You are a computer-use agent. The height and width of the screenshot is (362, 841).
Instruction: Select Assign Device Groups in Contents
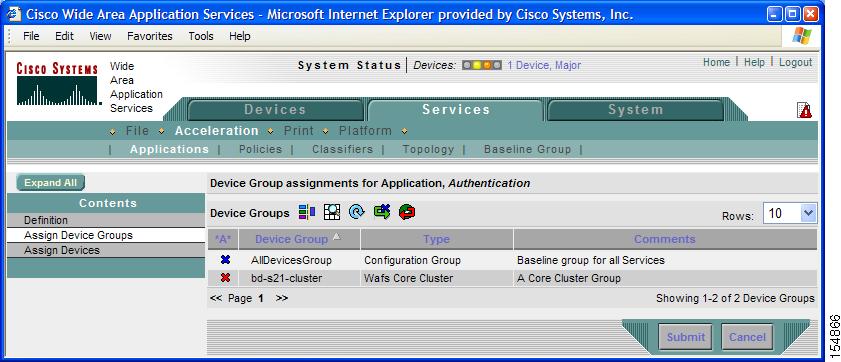[106, 235]
